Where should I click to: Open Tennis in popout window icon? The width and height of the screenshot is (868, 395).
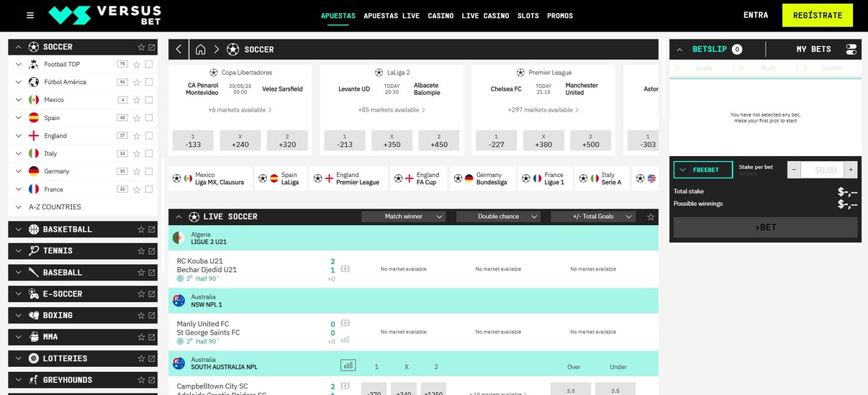152,251
